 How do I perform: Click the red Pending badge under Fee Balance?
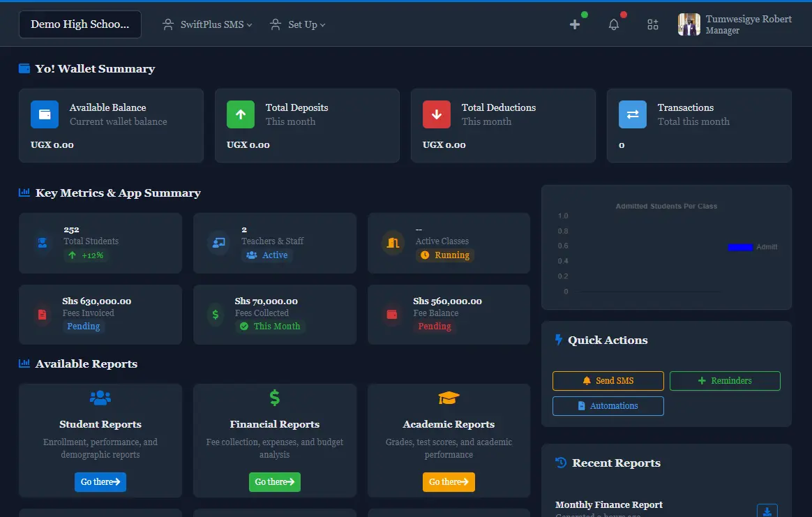click(435, 326)
